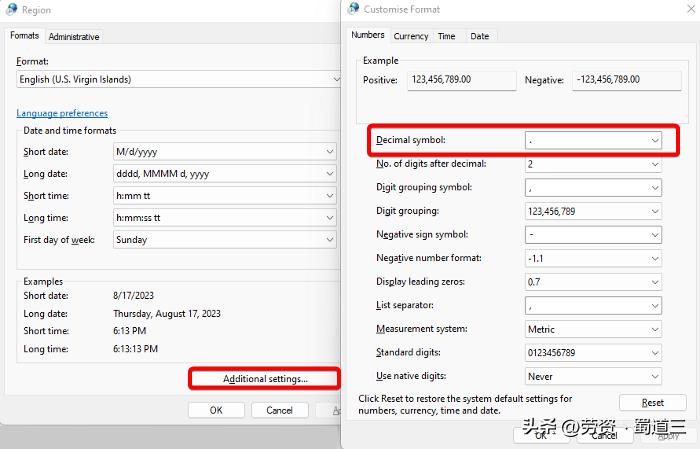Open the Negative sign symbol dropdown
This screenshot has height=449, width=700.
[x=593, y=235]
